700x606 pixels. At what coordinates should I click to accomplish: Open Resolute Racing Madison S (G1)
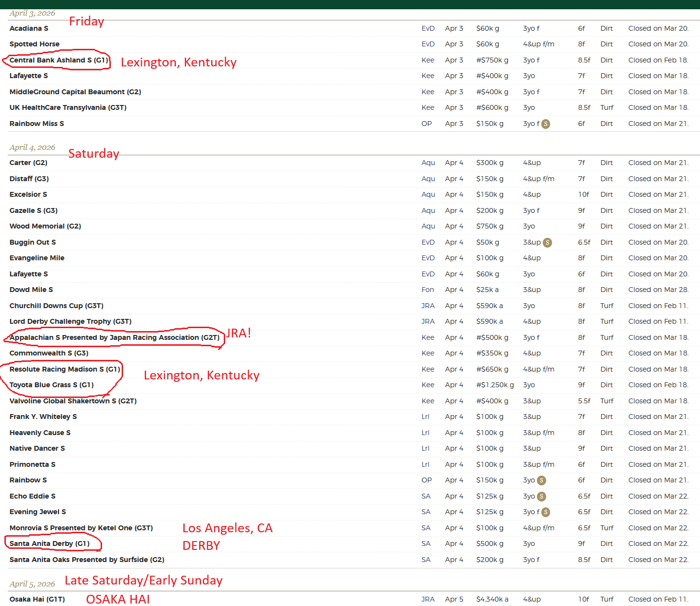[x=65, y=369]
